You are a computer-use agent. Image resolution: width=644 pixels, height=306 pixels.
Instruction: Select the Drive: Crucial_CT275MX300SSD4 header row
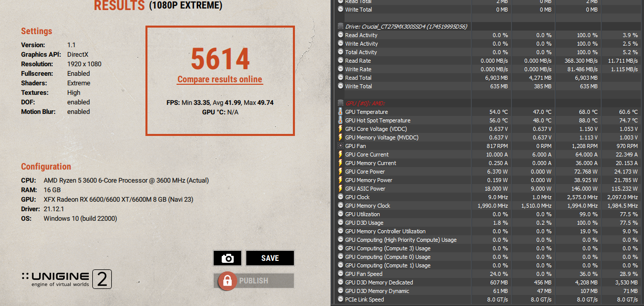point(487,26)
